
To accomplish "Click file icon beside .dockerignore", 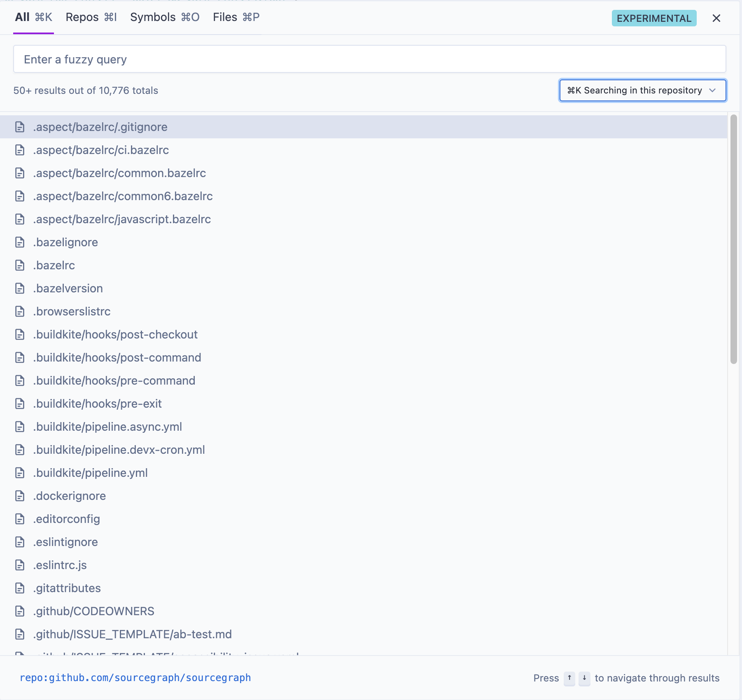I will tap(20, 496).
